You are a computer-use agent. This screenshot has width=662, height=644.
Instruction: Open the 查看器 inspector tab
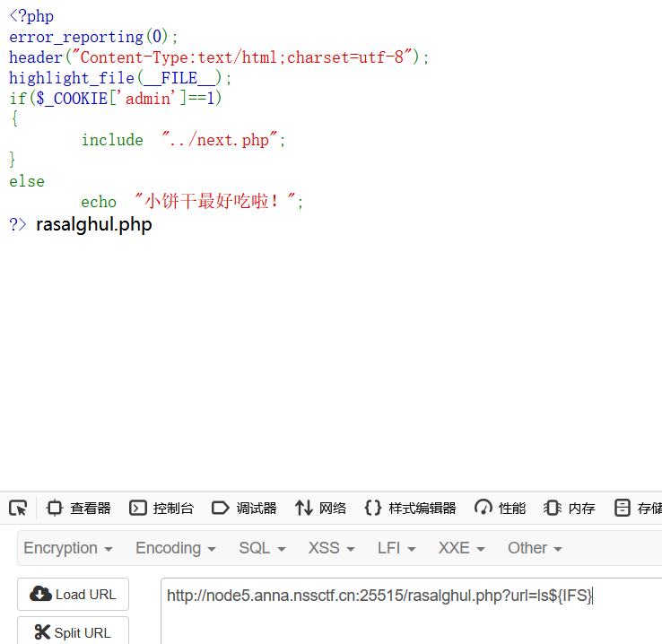point(79,508)
